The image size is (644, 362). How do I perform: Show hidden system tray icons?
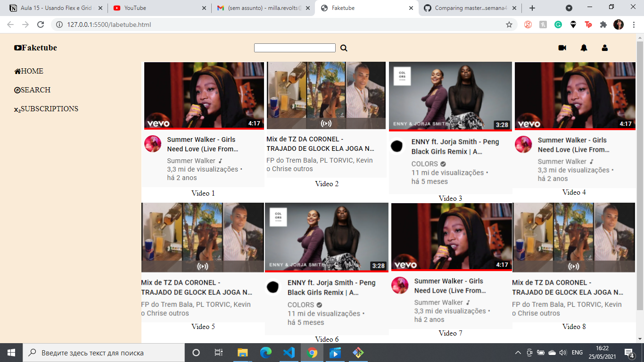pos(518,353)
